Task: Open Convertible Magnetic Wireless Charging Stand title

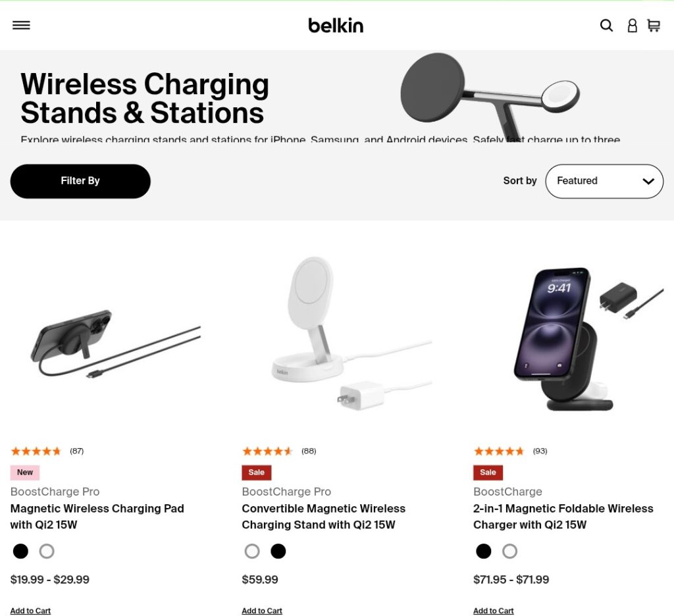Action: [x=323, y=517]
